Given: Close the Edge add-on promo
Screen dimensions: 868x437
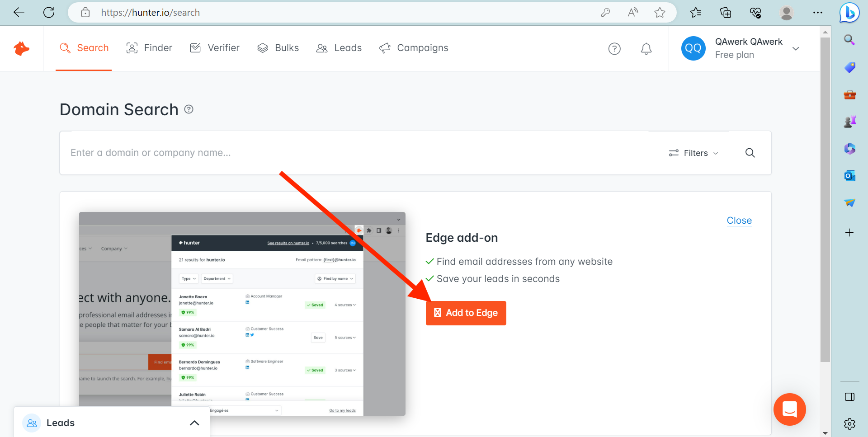Looking at the screenshot, I should [739, 221].
